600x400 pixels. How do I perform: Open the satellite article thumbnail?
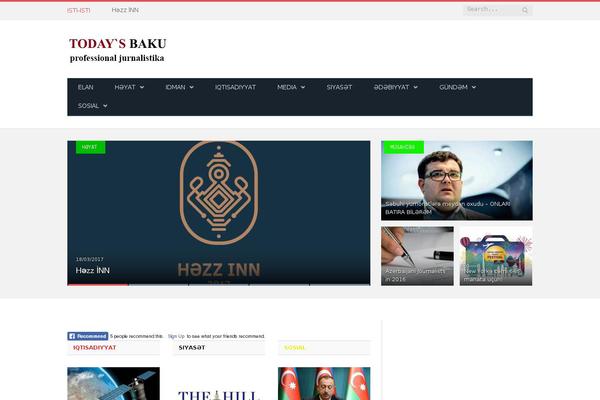[x=113, y=384]
